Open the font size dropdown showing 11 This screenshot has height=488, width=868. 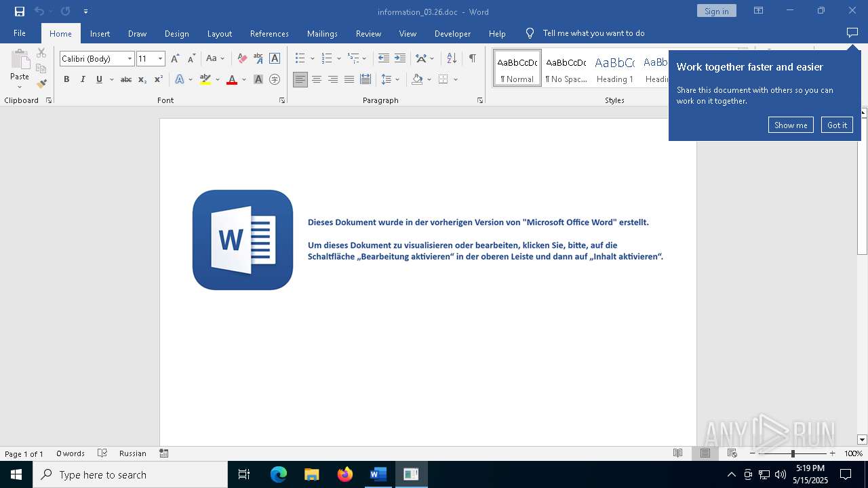160,59
